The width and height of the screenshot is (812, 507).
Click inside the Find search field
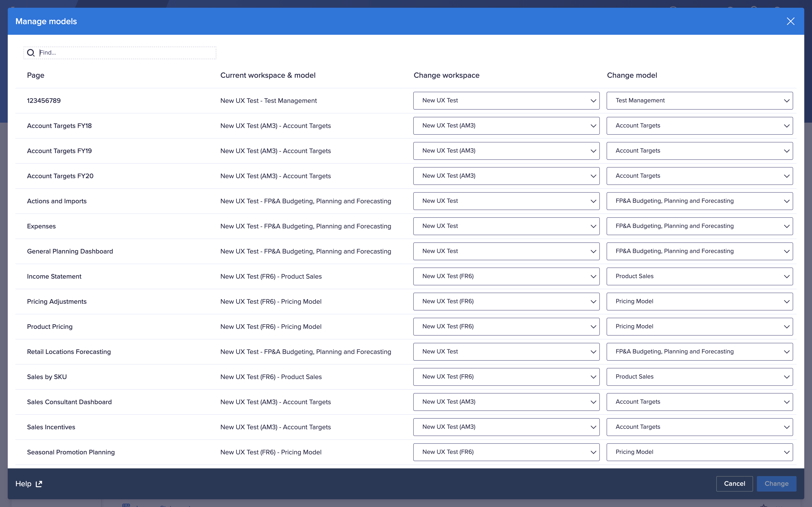128,53
